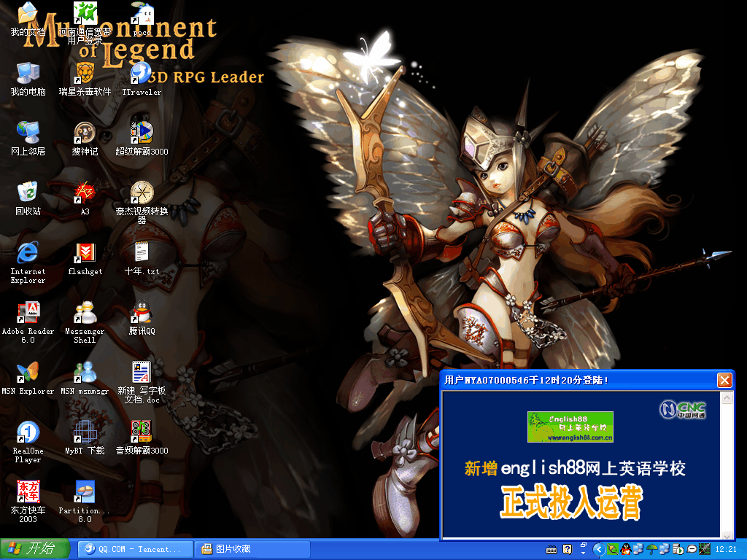Launch the A3 game shortcut
Viewport: 747px width, 560px height.
coord(85,198)
